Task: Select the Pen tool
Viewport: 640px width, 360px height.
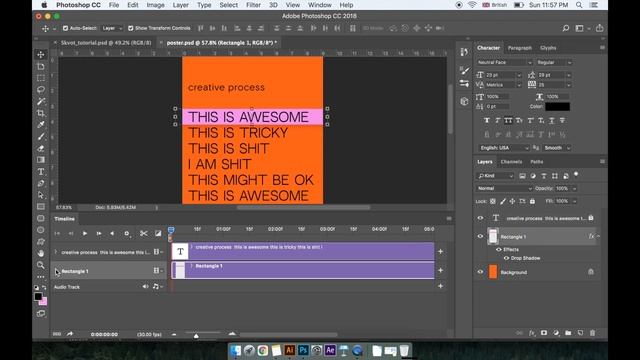Action: pyautogui.click(x=41, y=183)
